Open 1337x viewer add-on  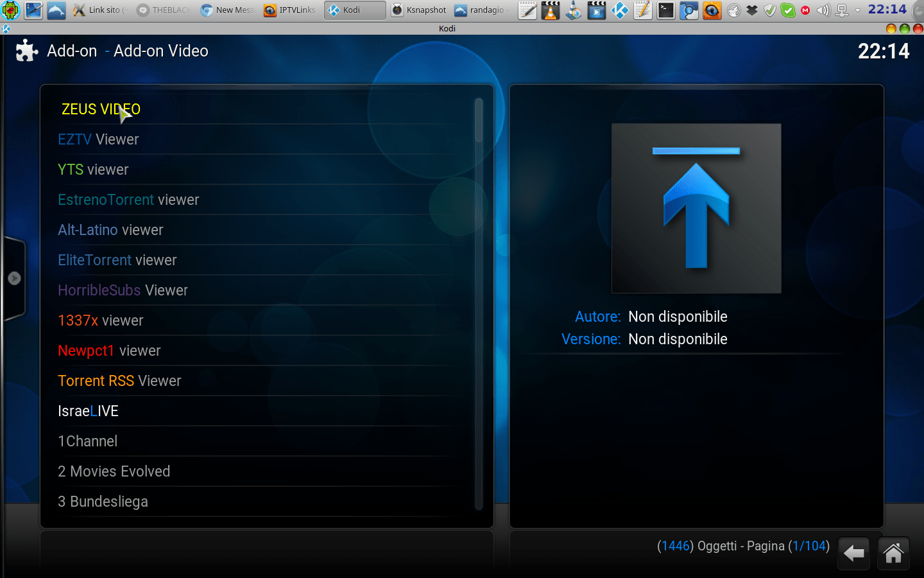point(265,320)
